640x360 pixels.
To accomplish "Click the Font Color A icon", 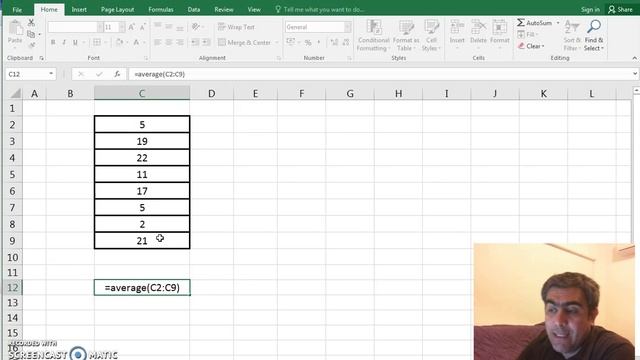I will (136, 42).
